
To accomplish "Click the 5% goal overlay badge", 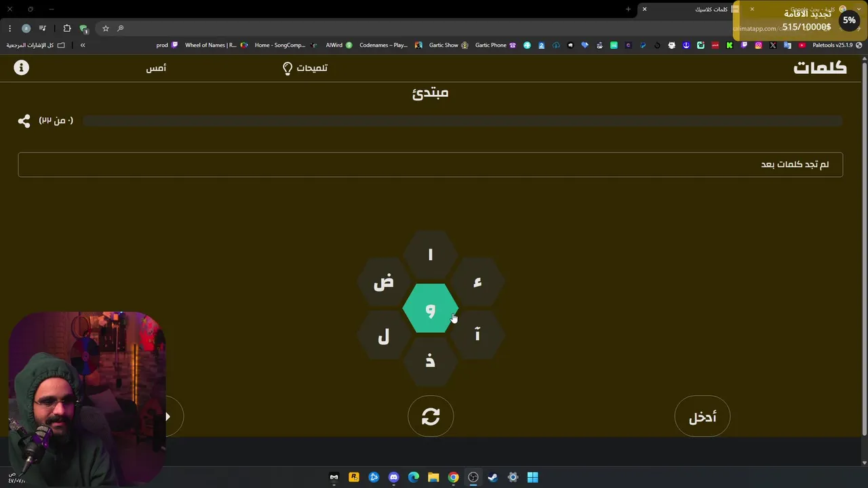I will pyautogui.click(x=849, y=20).
